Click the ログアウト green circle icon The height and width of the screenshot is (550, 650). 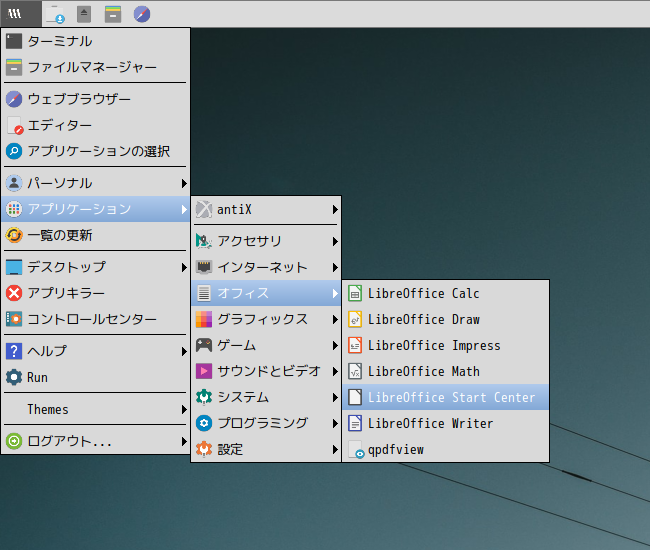(x=14, y=441)
